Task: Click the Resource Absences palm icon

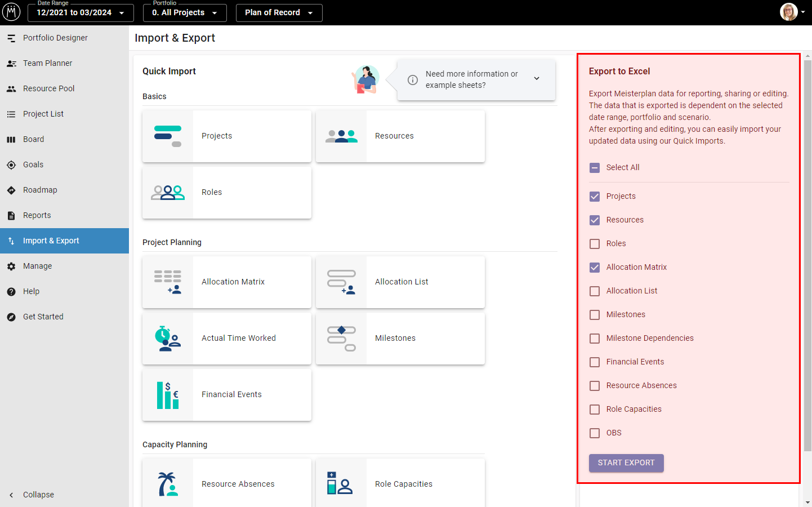Action: pos(168,484)
